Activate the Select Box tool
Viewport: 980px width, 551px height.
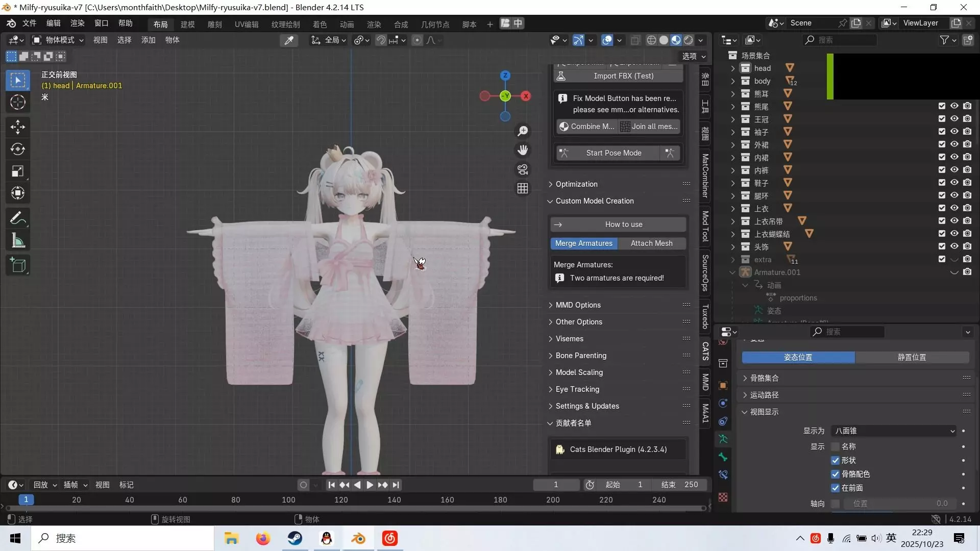point(18,81)
